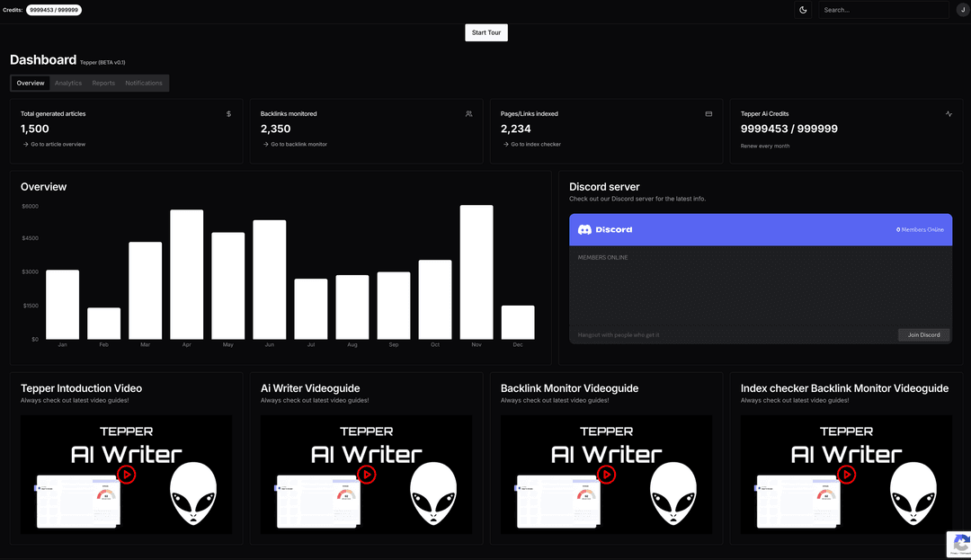Image resolution: width=971 pixels, height=560 pixels.
Task: Click the Discord logo in the widget header
Action: pos(605,229)
